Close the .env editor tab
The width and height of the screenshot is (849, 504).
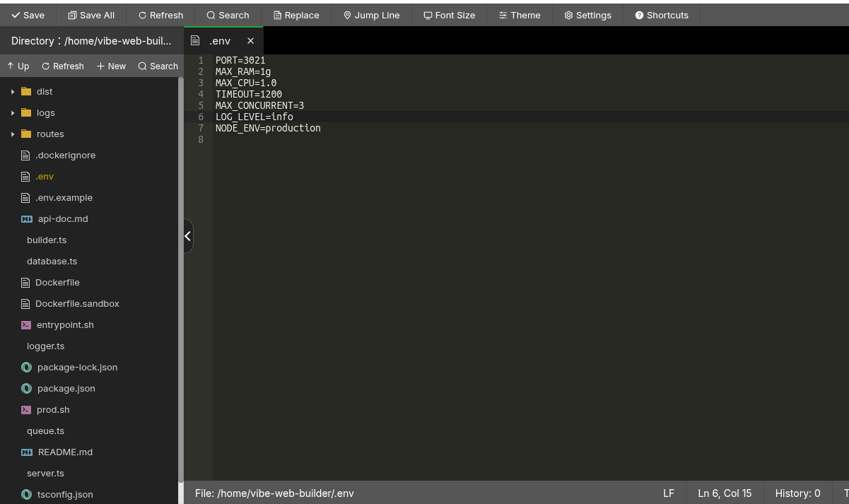click(250, 41)
